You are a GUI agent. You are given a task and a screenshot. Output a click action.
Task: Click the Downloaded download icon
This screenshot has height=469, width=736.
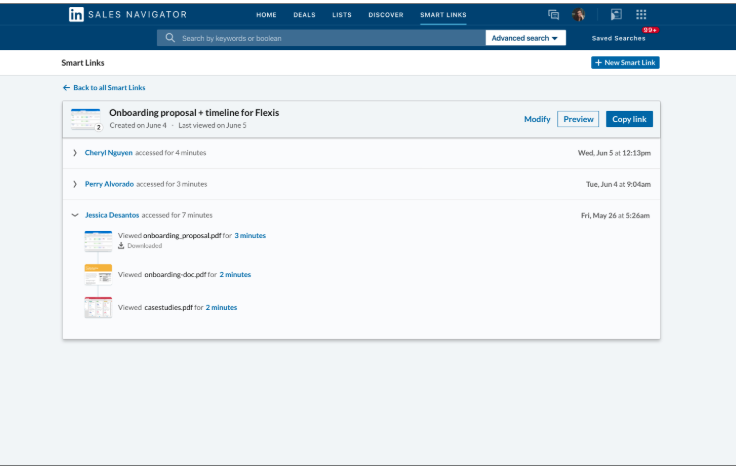pos(121,246)
